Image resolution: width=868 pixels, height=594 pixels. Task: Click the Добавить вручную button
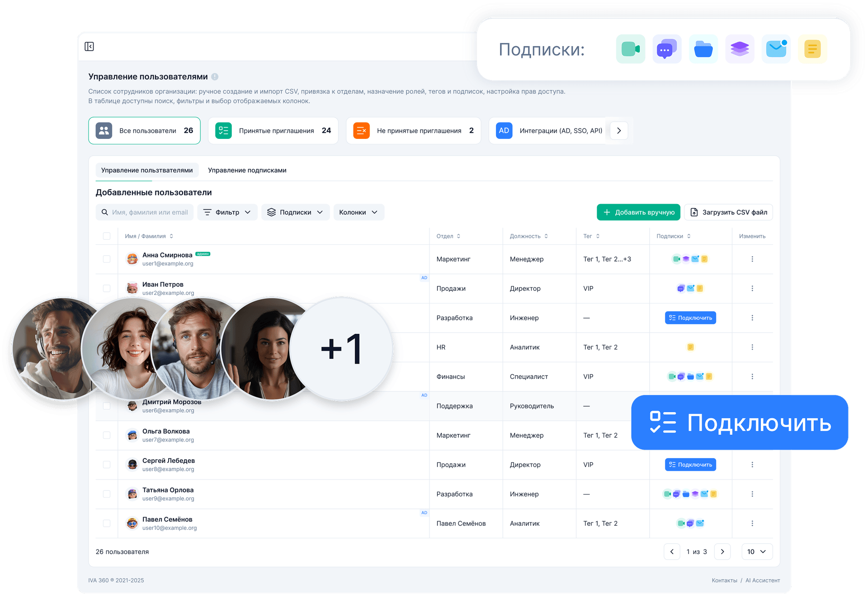(638, 212)
